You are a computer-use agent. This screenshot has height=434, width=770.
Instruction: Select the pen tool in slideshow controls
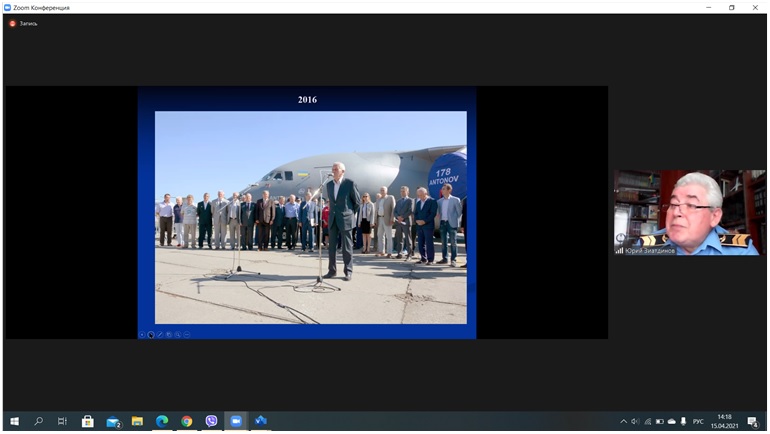tap(160, 334)
